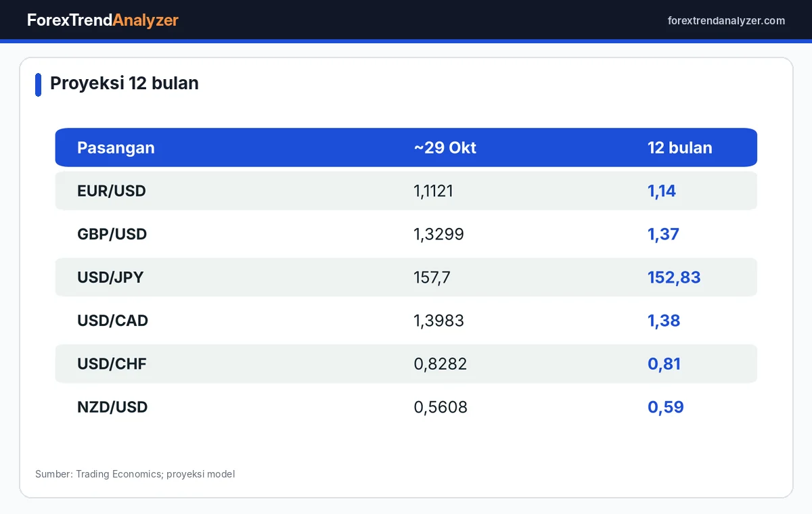
Task: Click the EUR/USD rate 1,1121
Action: pos(434,191)
